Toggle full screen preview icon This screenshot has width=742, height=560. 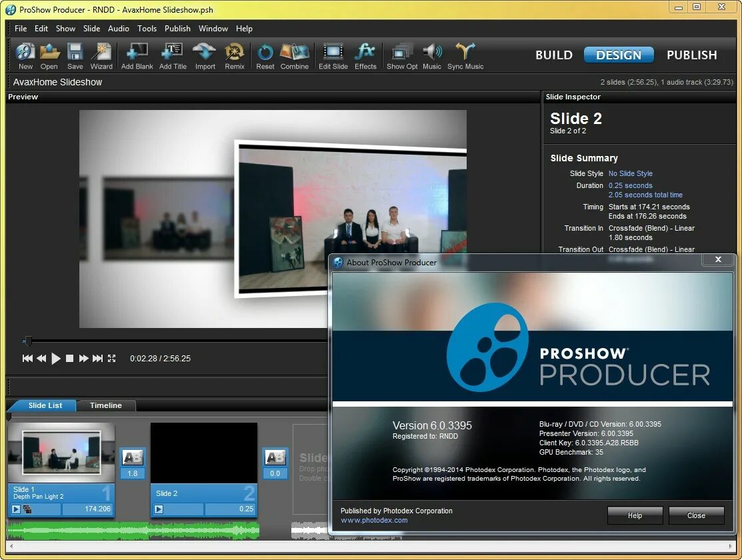(112, 359)
